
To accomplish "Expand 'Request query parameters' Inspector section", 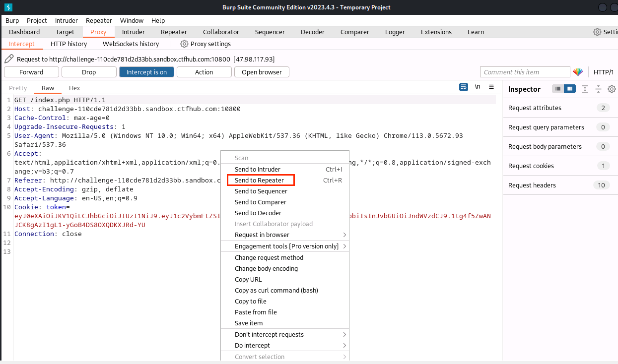I will (x=560, y=127).
